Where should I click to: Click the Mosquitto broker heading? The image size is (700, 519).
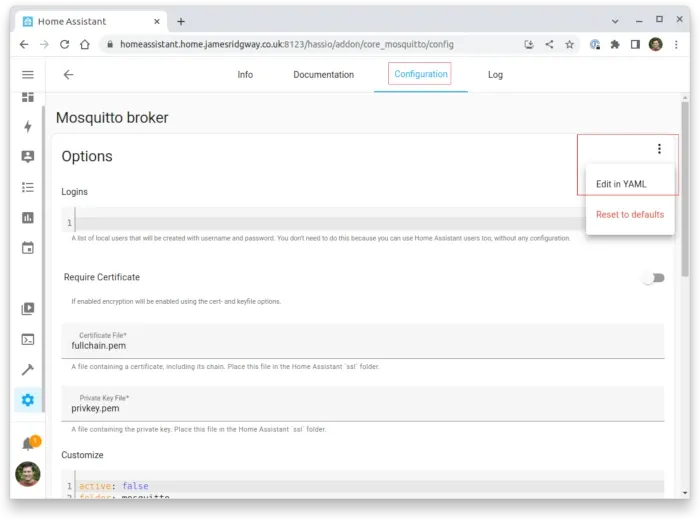112,118
